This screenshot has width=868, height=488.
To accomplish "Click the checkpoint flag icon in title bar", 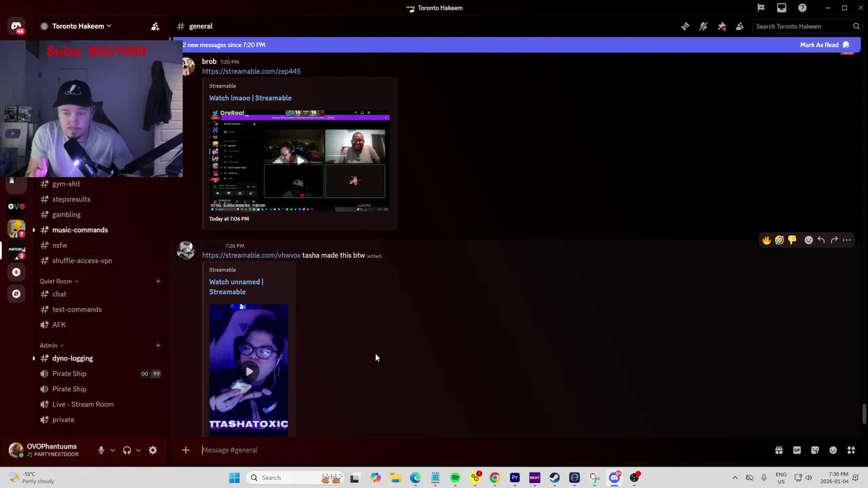I will tap(761, 8).
